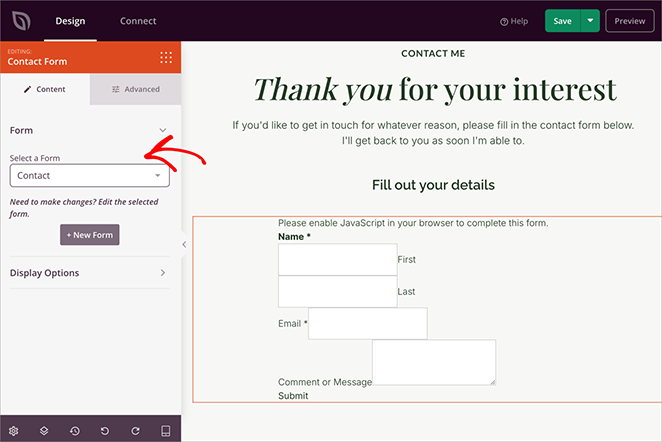The image size is (662, 442).
Task: Click the + New Form button
Action: (90, 235)
